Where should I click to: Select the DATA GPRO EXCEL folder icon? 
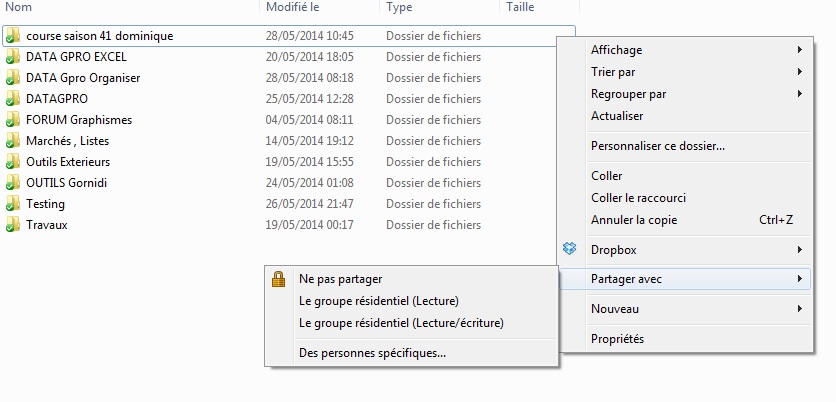[x=12, y=57]
